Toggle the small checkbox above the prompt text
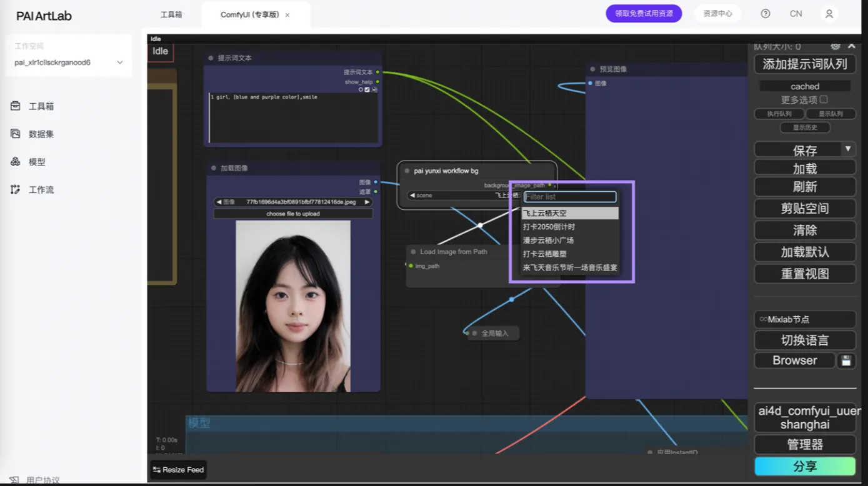The image size is (868, 486). tap(367, 90)
